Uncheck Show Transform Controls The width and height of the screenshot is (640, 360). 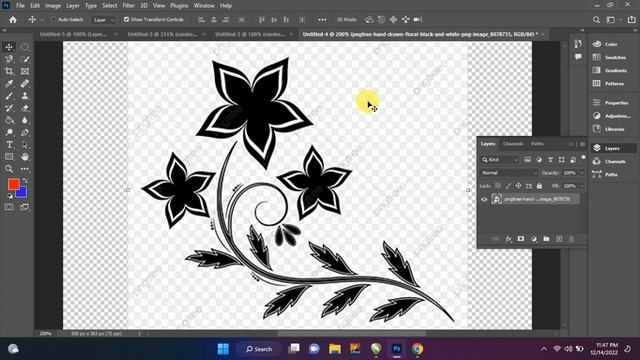(x=126, y=19)
